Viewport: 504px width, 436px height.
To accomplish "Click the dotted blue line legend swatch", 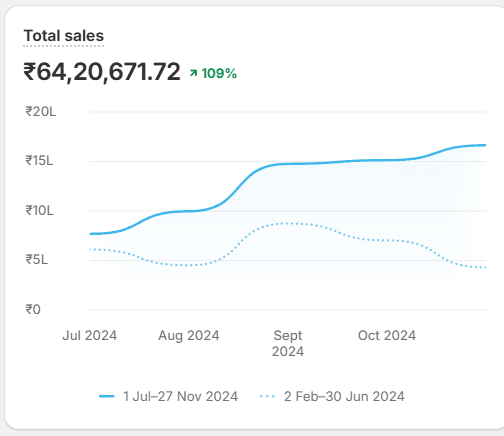I will (x=267, y=396).
